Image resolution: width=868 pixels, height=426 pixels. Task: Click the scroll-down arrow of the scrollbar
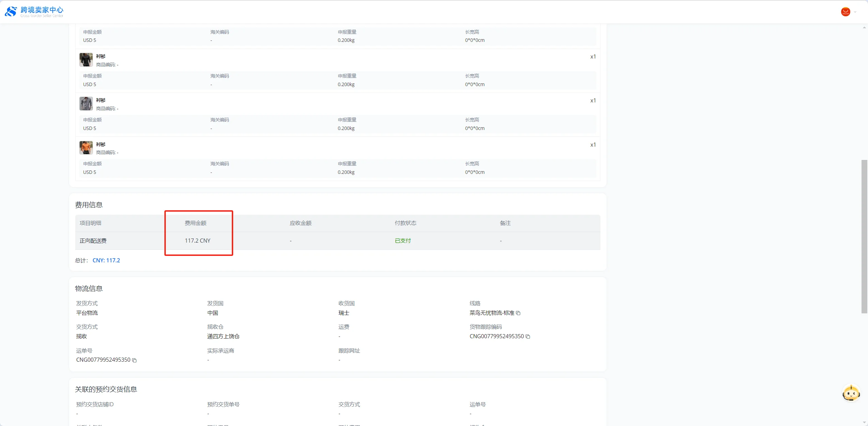pyautogui.click(x=864, y=423)
